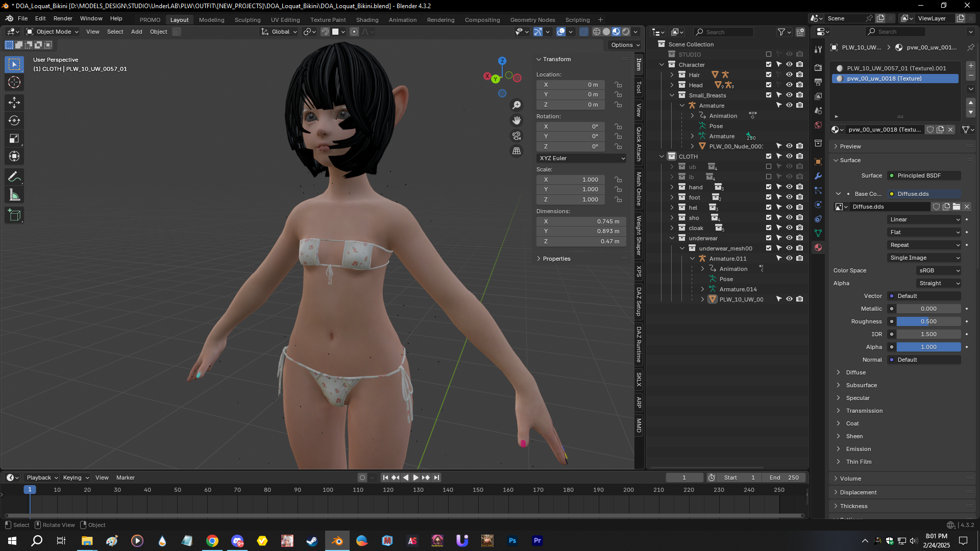Toggle viewport X-ray mode
The width and height of the screenshot is (980, 551).
(x=583, y=32)
